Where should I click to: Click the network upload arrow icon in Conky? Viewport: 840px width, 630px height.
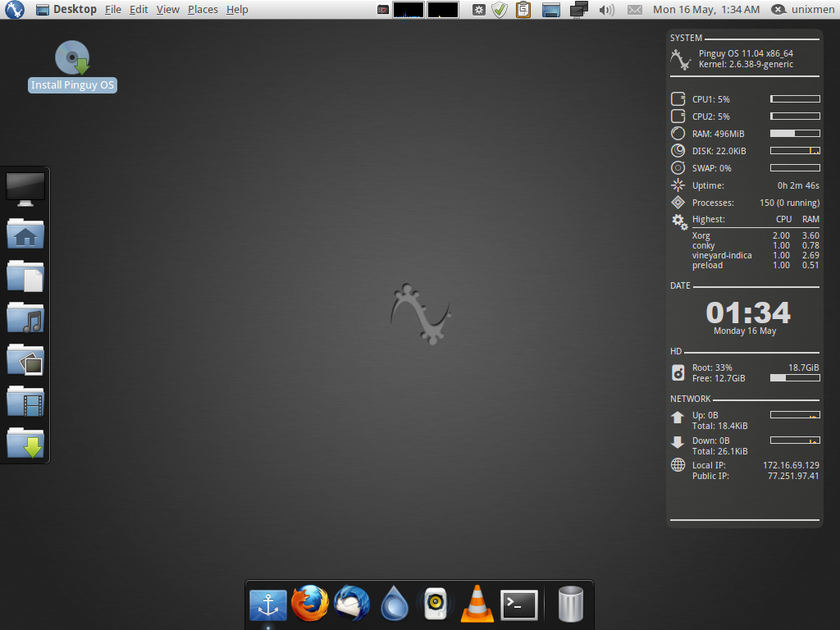tap(678, 418)
